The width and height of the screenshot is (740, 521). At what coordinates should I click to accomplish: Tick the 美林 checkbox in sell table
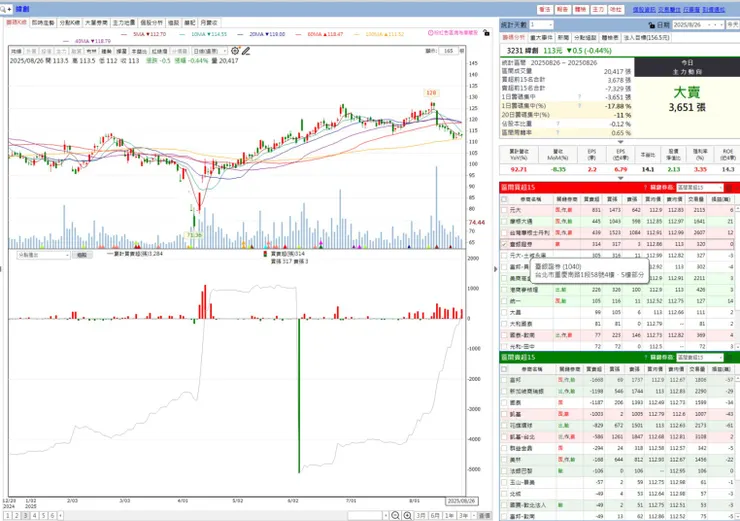click(x=504, y=459)
